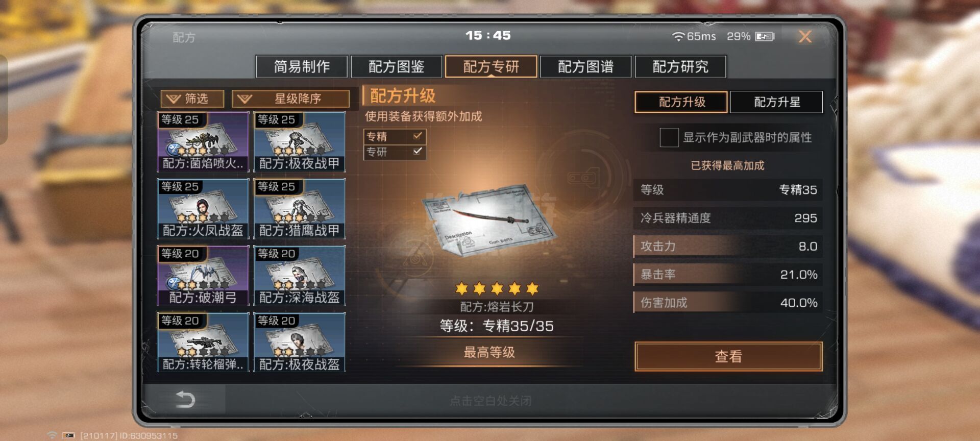Switch to the 配方升星 sub-tab
Viewport: 980px width, 441px height.
[776, 102]
